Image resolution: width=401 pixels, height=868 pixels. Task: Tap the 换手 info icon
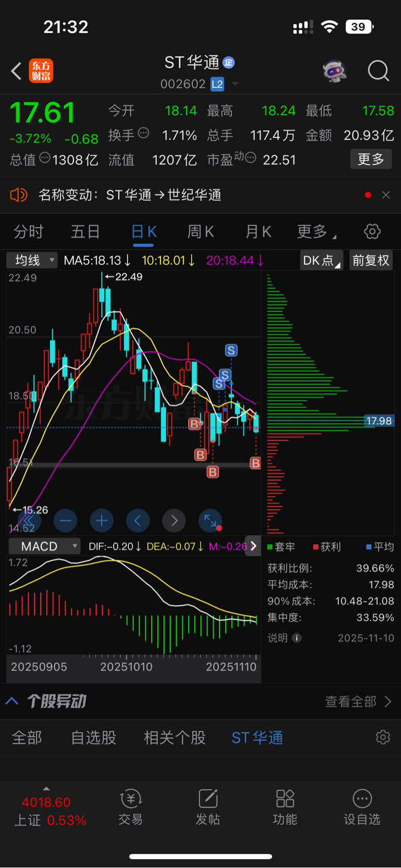[x=143, y=134]
